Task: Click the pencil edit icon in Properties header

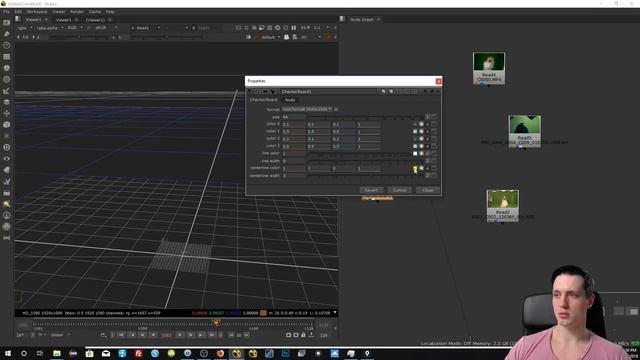Action: [383, 91]
